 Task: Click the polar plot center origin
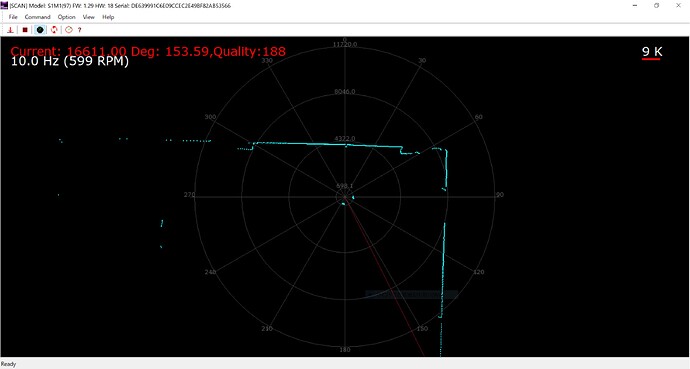[345, 197]
